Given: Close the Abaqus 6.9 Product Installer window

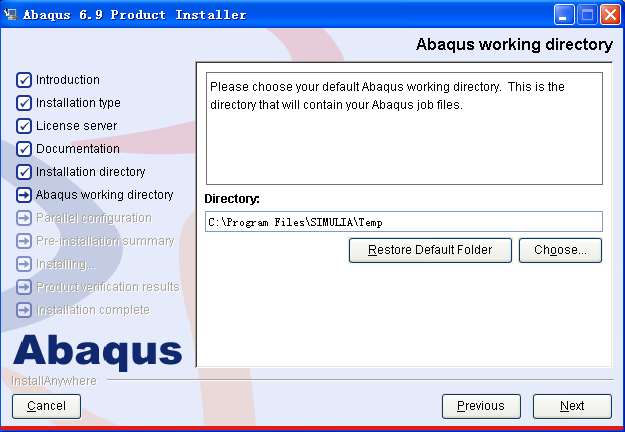Looking at the screenshot, I should [x=610, y=15].
